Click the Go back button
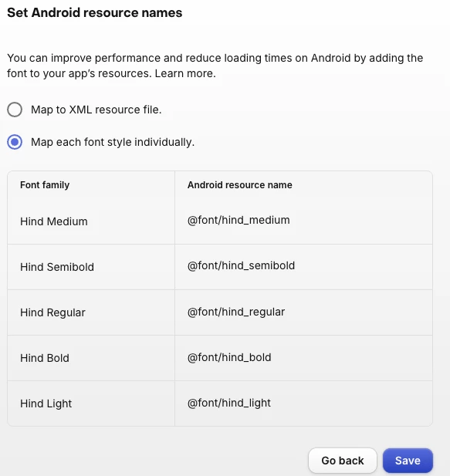The width and height of the screenshot is (450, 476). [x=343, y=461]
